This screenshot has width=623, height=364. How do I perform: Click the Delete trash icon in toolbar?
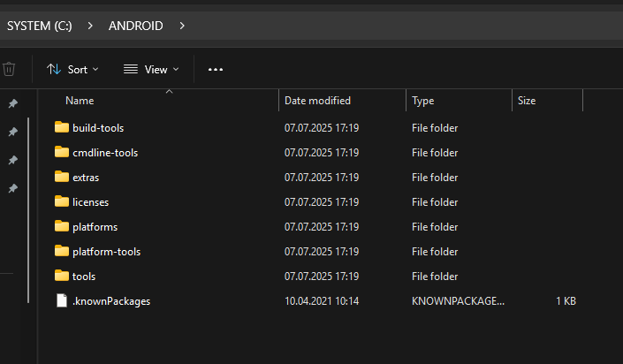pyautogui.click(x=9, y=69)
